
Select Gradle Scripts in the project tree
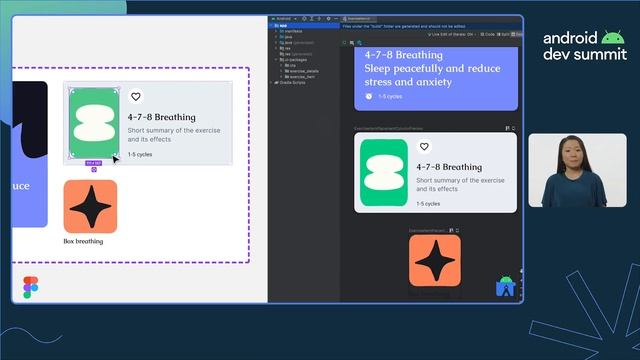tap(290, 82)
